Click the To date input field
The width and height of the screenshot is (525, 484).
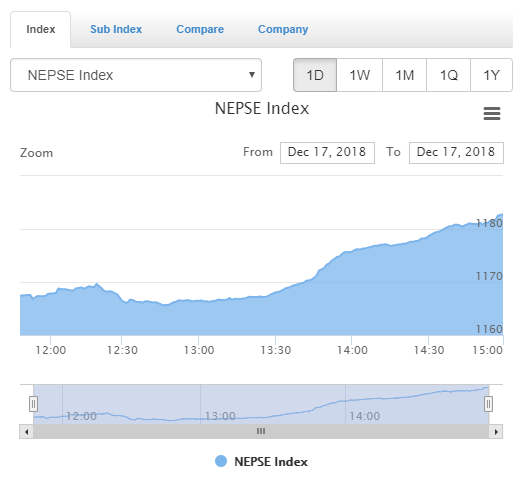(456, 153)
